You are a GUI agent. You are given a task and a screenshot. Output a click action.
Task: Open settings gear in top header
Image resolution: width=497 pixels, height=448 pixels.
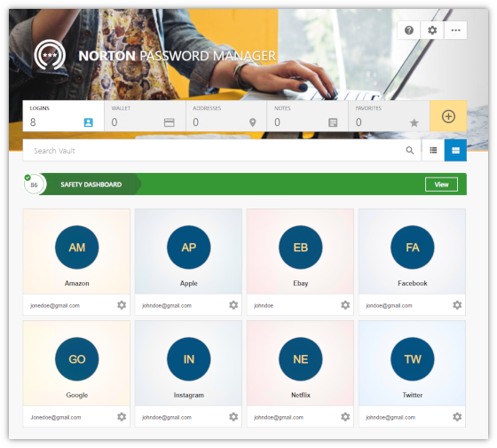pyautogui.click(x=432, y=30)
